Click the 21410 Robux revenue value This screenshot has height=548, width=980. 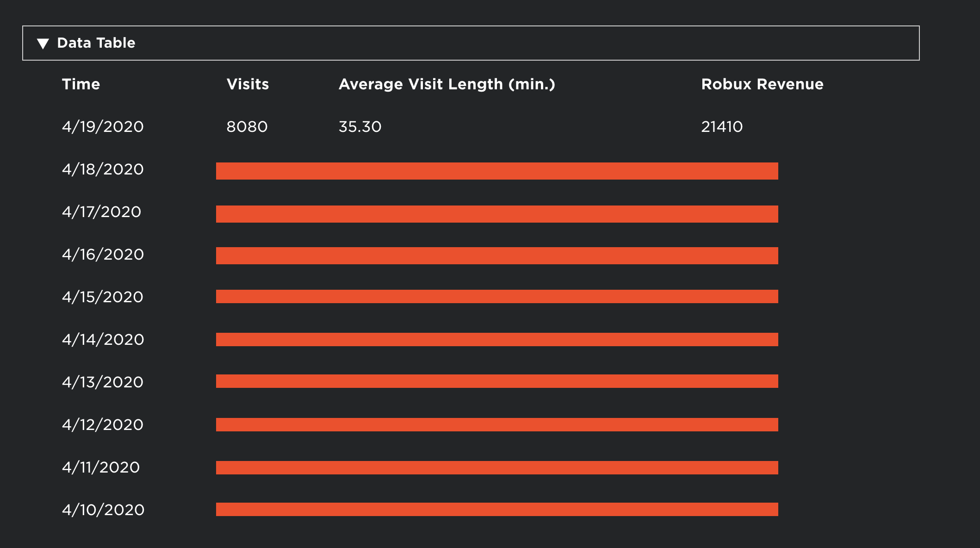pos(722,127)
